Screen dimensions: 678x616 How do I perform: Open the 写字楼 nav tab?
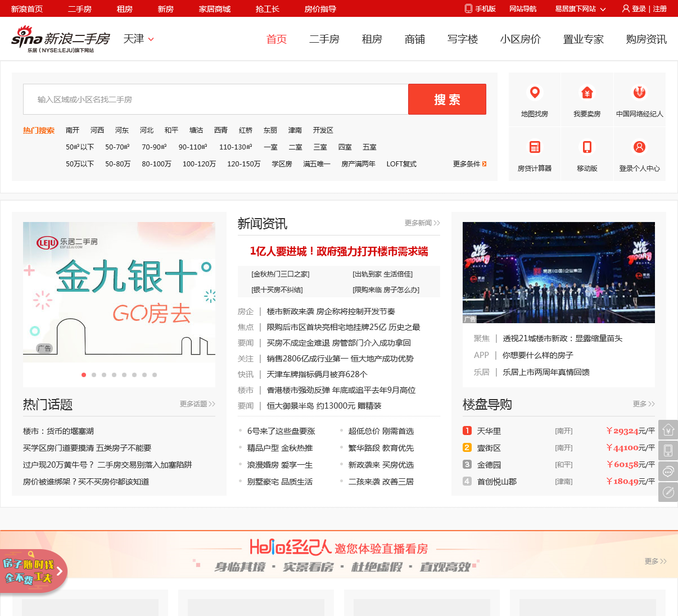463,39
